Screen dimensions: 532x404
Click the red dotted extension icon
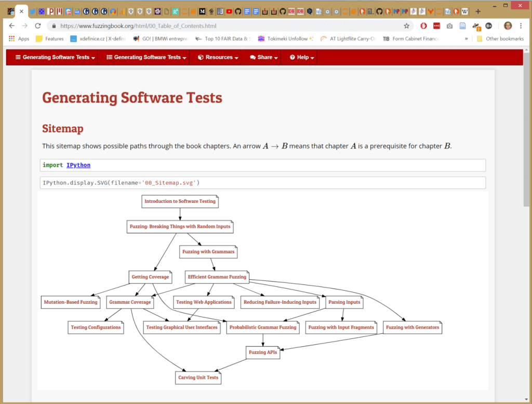435,25
